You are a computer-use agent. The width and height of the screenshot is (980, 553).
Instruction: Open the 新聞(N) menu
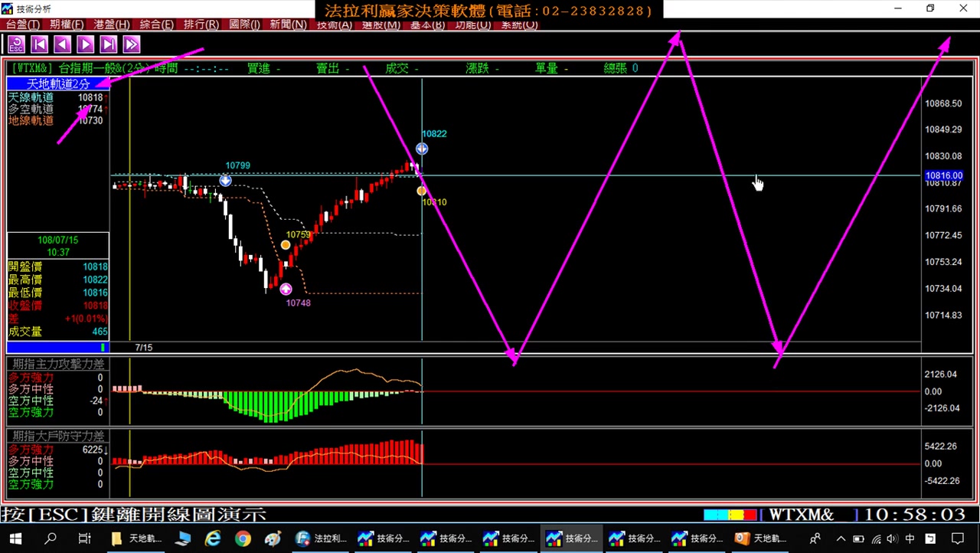pyautogui.click(x=289, y=25)
